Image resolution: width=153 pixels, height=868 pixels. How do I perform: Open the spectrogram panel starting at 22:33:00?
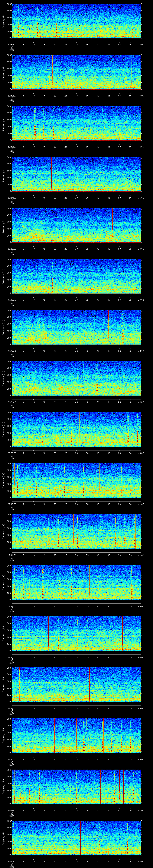coord(76,123)
